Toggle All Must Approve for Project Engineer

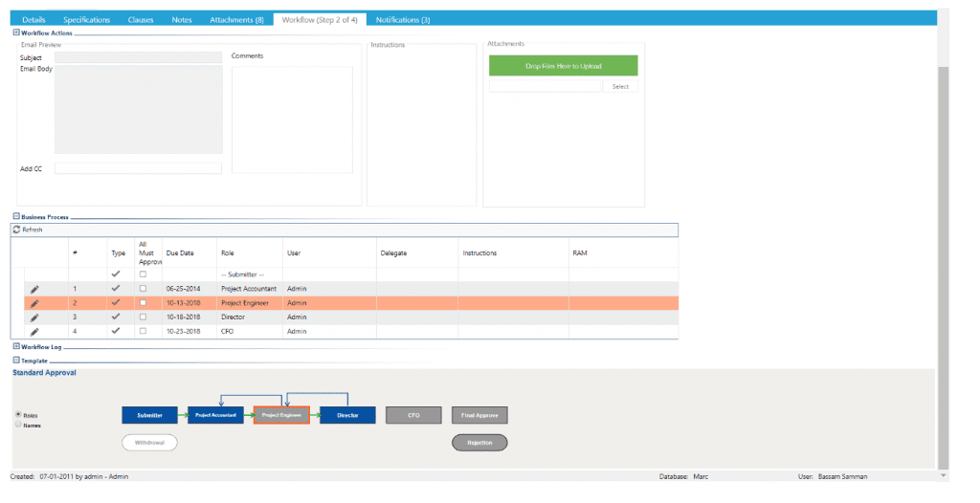click(143, 303)
